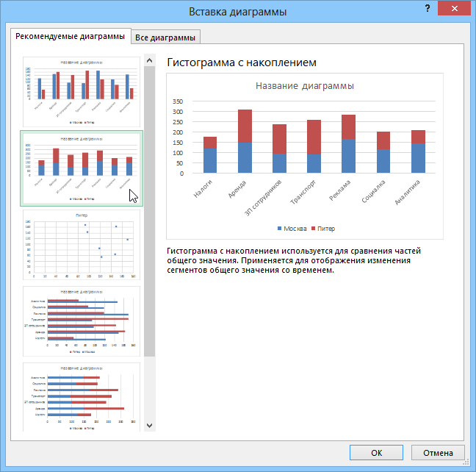The width and height of the screenshot is (476, 472).
Task: Click preview chart title 'Название диаграммы'
Action: point(305,86)
